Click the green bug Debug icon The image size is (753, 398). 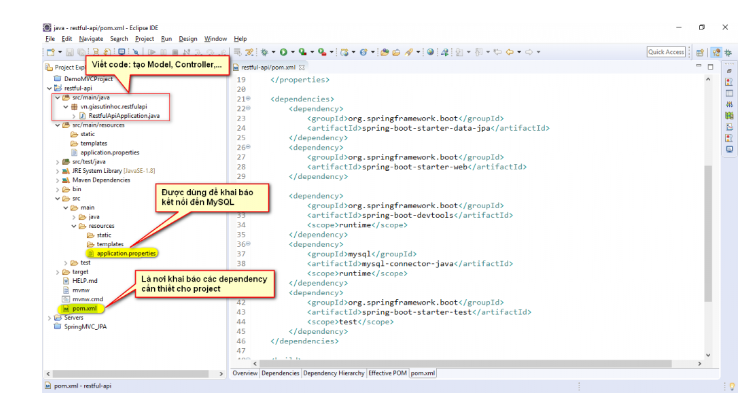[x=264, y=52]
